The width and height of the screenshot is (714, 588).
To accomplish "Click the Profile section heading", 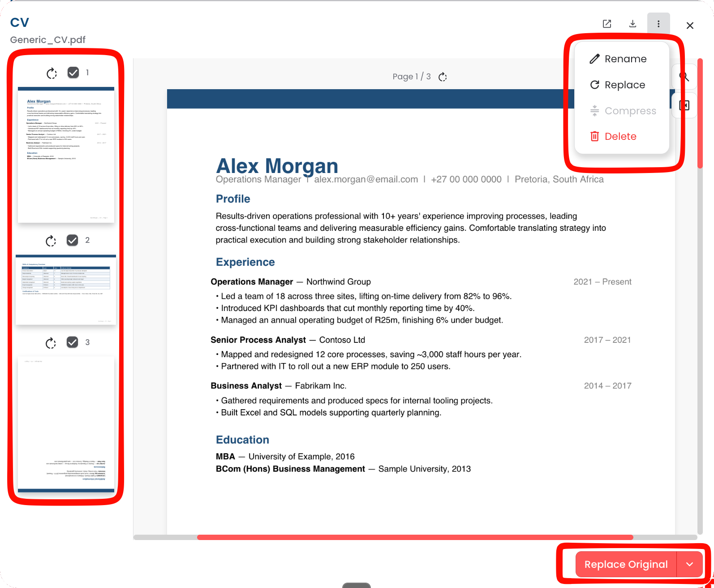I will point(233,199).
